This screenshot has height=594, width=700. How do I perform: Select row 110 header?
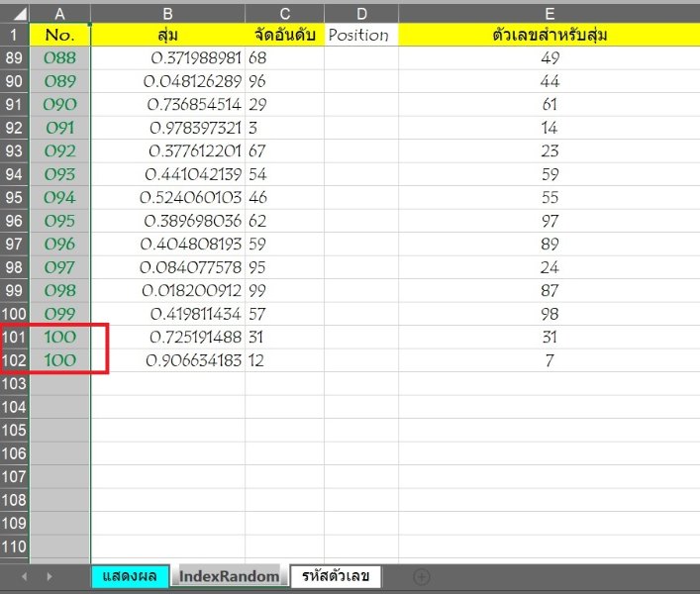[15, 546]
